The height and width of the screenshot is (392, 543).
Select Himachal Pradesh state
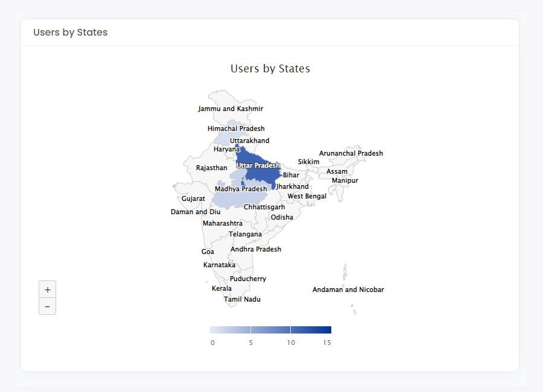pos(236,128)
